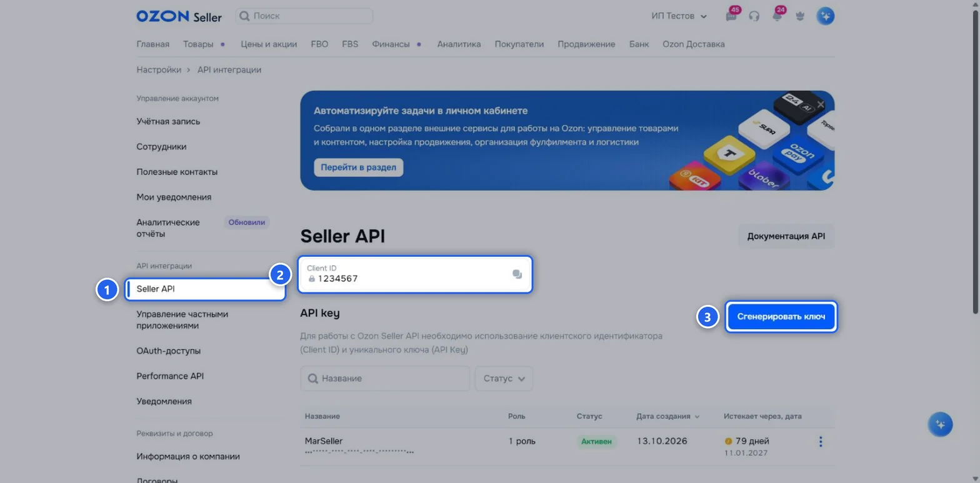
Task: Launch the floating AI assistant sparkle button
Action: coord(940,425)
